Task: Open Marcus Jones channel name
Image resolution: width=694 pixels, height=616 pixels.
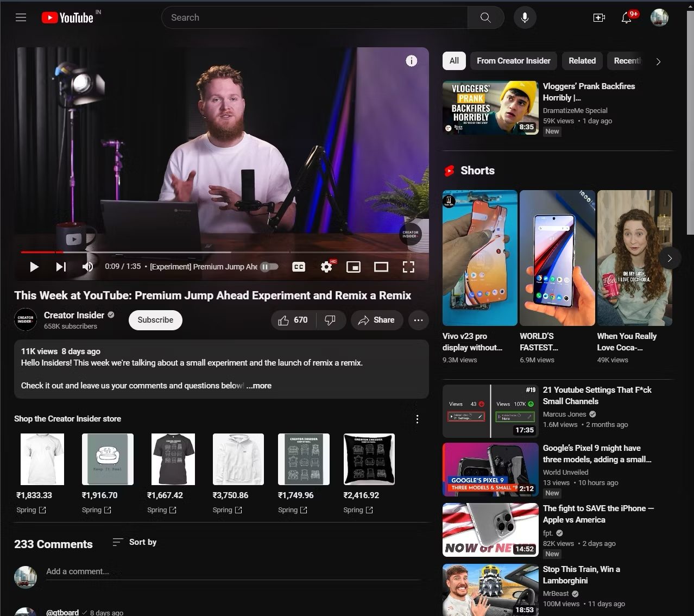Action: [x=565, y=414]
